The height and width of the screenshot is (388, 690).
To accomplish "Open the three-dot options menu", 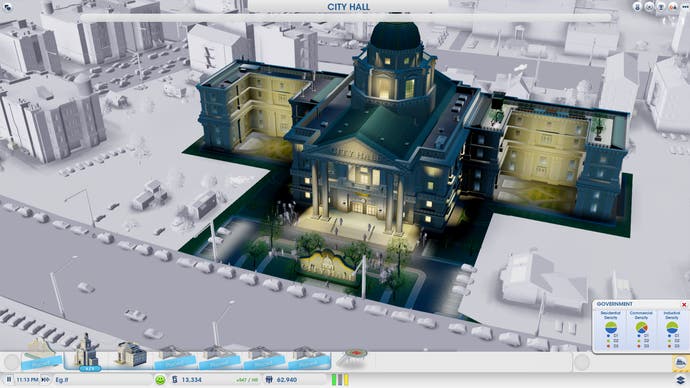I will [x=685, y=7].
